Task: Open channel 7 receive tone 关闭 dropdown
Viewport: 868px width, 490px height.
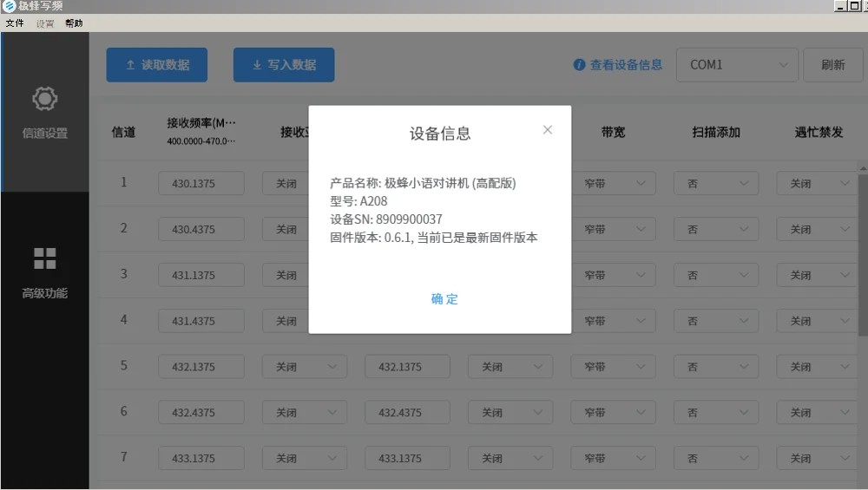Action: click(x=305, y=459)
